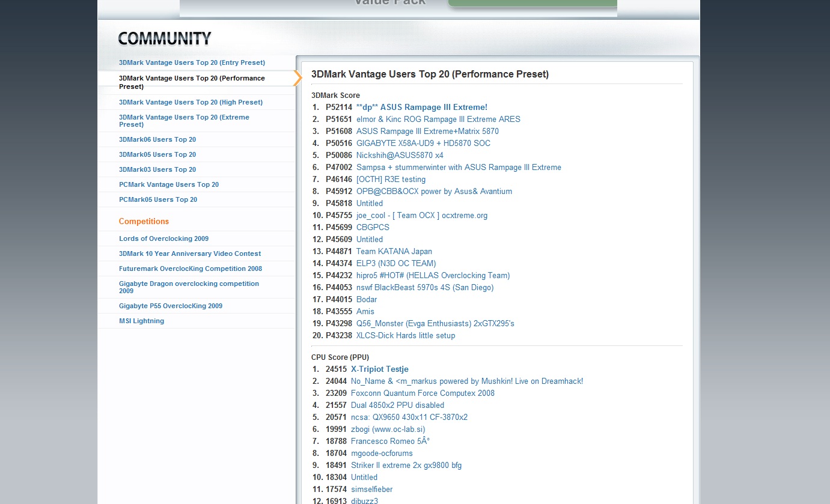Open GIGABYTE X58A-UD9 + HD5870 SOC result
The height and width of the screenshot is (504, 830).
(x=423, y=143)
